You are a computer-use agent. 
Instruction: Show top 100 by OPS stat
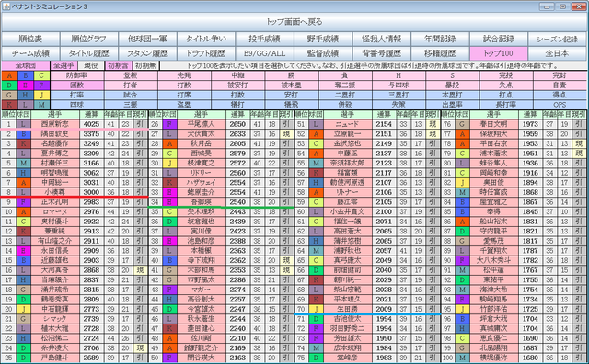pyautogui.click(x=560, y=105)
